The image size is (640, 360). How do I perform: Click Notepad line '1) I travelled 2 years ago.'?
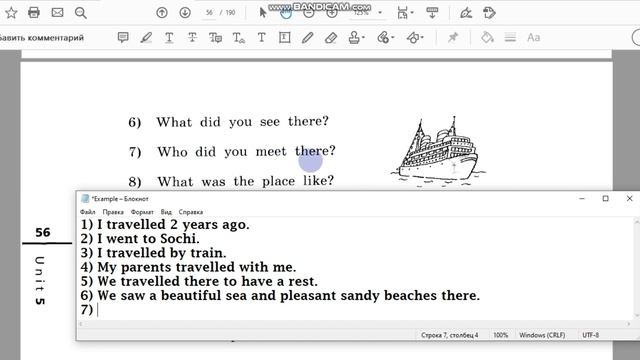(165, 224)
